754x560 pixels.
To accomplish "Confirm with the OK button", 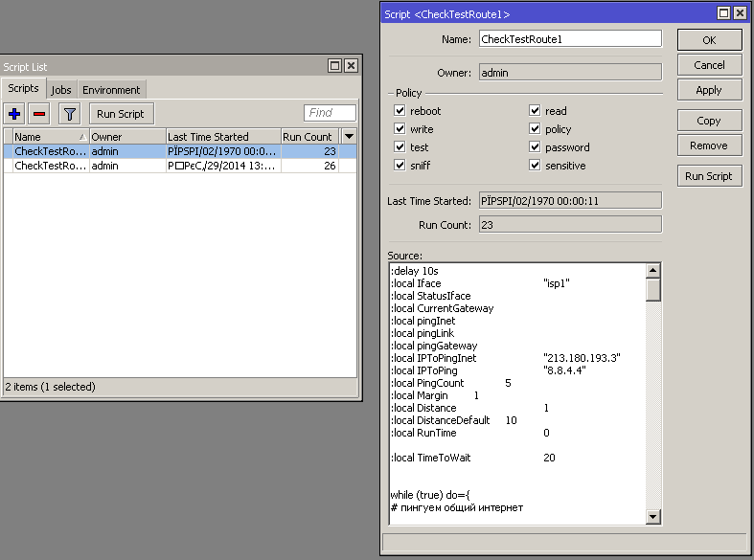I will (x=709, y=40).
